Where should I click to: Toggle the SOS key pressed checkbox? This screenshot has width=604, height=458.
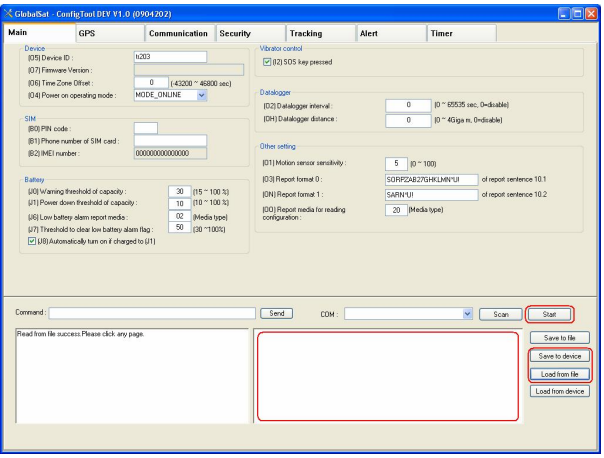point(267,62)
